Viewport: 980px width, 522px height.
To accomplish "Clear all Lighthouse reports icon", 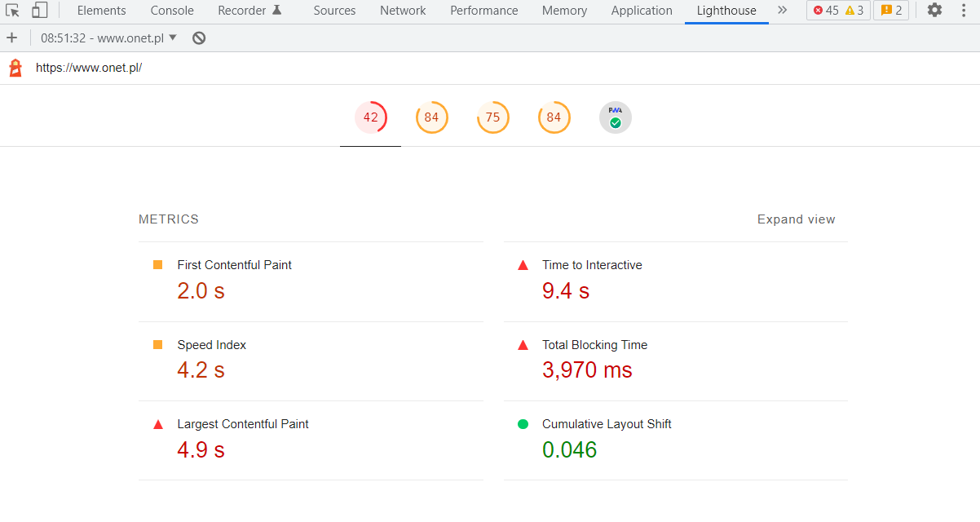I will point(199,38).
